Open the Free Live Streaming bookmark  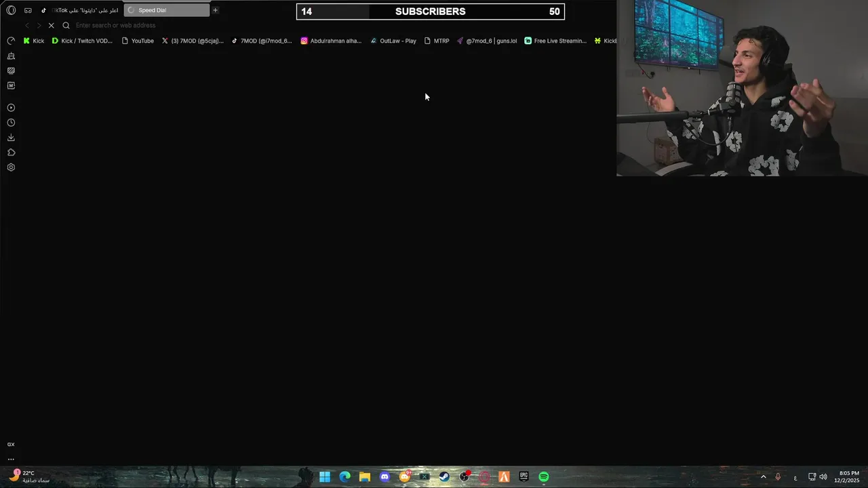click(x=555, y=41)
